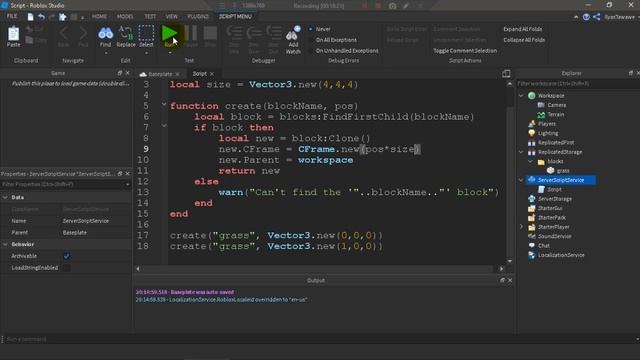Select On Unhandled Exceptions option
The width and height of the screenshot is (640, 360).
pyautogui.click(x=344, y=51)
